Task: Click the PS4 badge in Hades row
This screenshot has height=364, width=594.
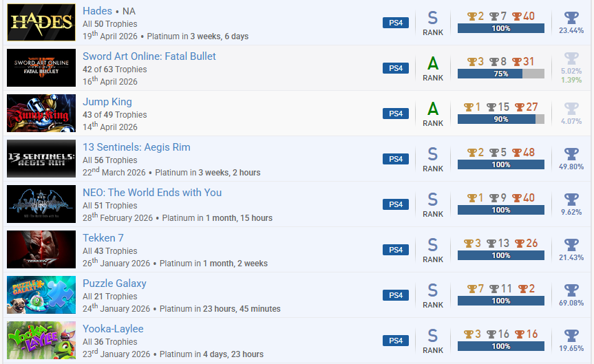Action: click(x=396, y=23)
